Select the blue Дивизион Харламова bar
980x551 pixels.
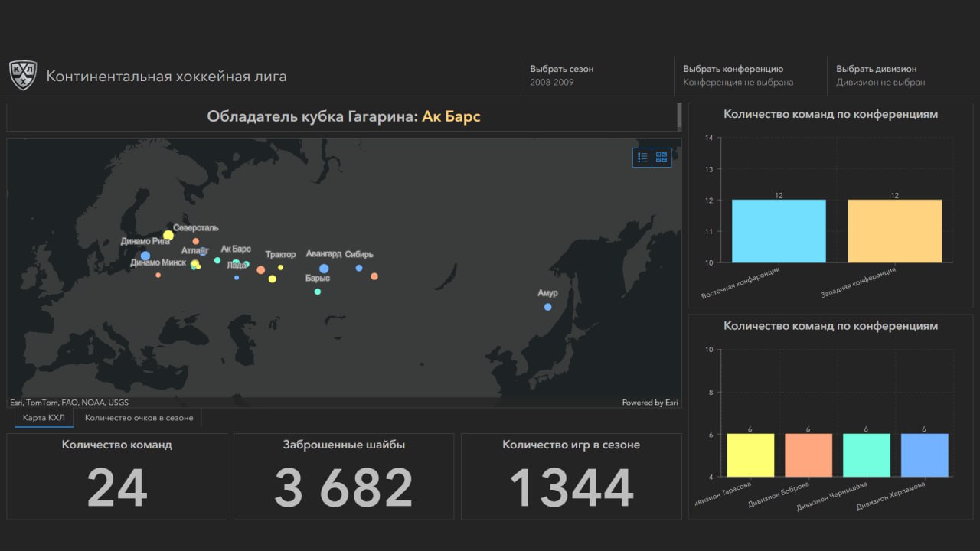point(924,455)
